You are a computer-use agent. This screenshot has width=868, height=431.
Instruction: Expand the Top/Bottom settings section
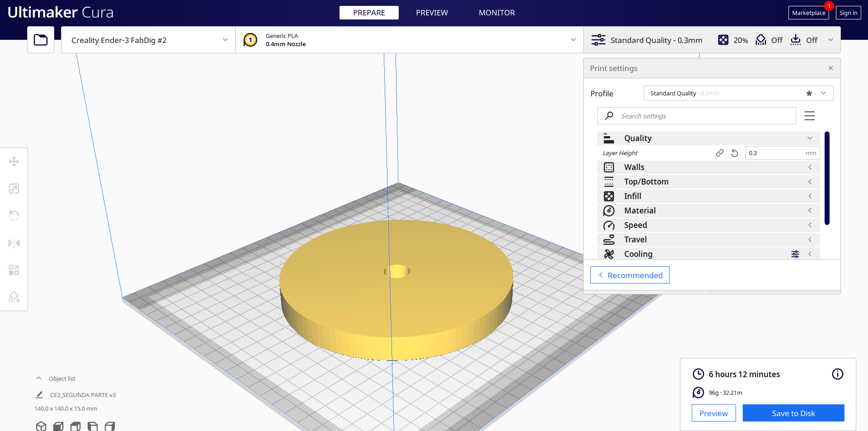(x=708, y=182)
